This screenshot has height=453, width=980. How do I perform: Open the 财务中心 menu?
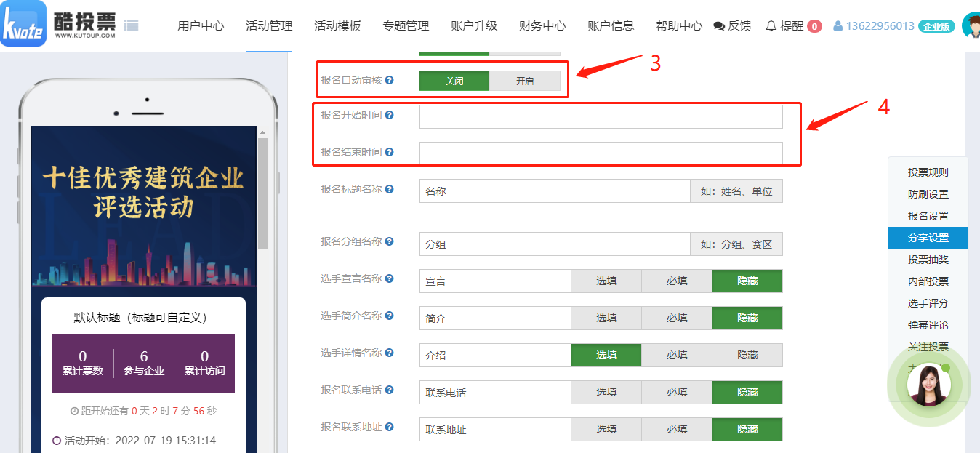[x=542, y=26]
